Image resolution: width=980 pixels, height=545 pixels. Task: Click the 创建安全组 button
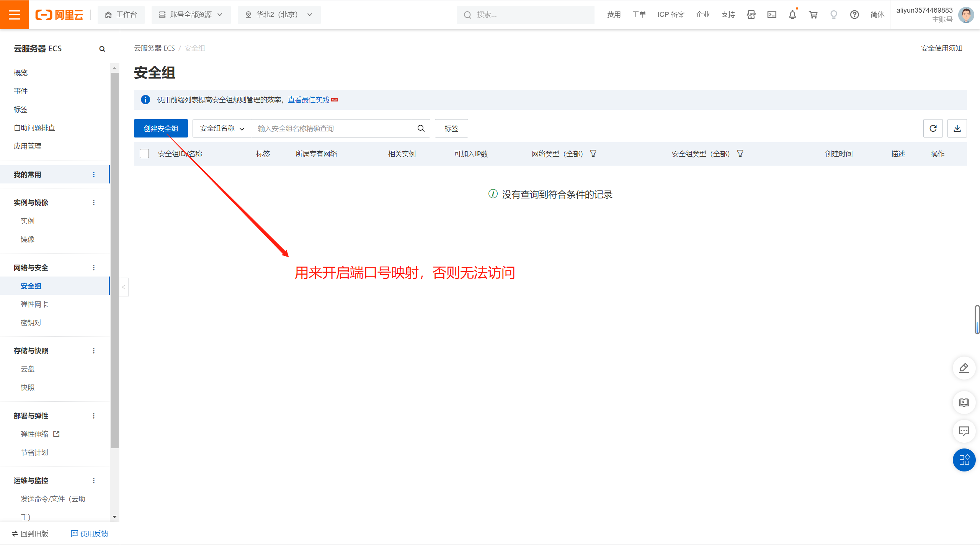click(161, 128)
